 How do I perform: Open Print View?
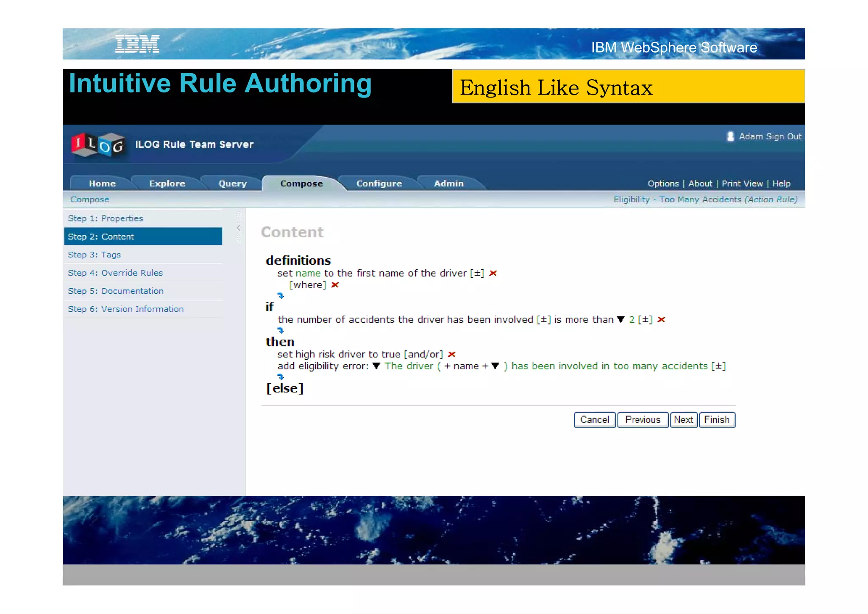point(742,184)
